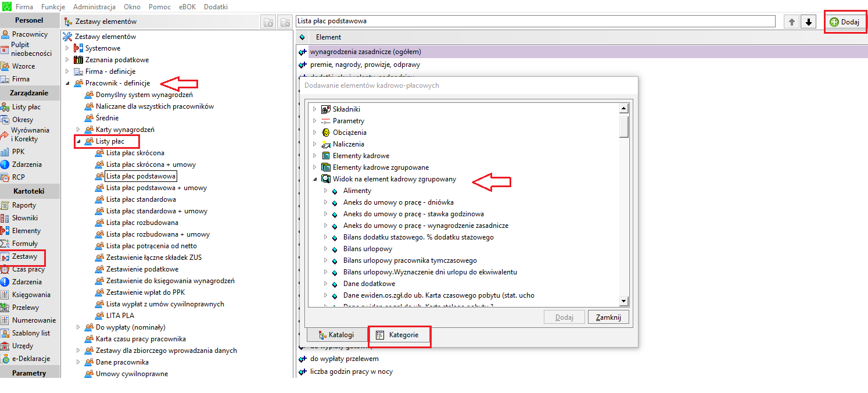Click the Lista płac podstawowa name field
The width and height of the screenshot is (868, 393).
coord(535,21)
